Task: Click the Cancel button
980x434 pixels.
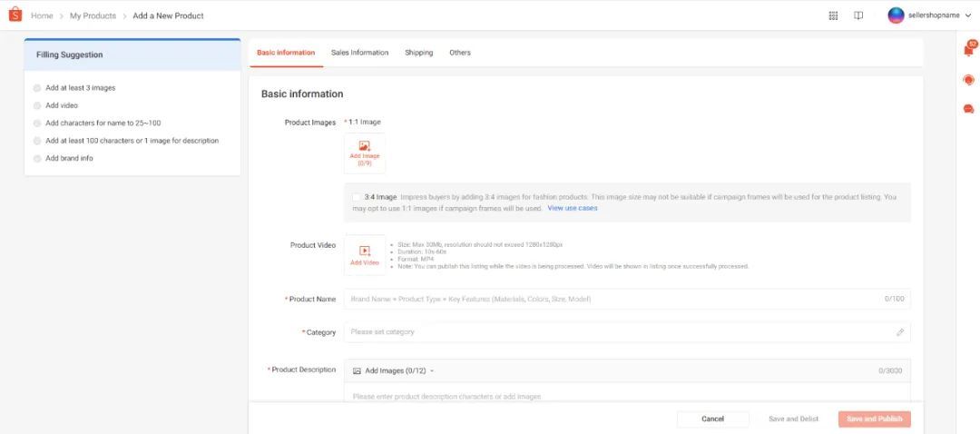Action: [x=712, y=419]
